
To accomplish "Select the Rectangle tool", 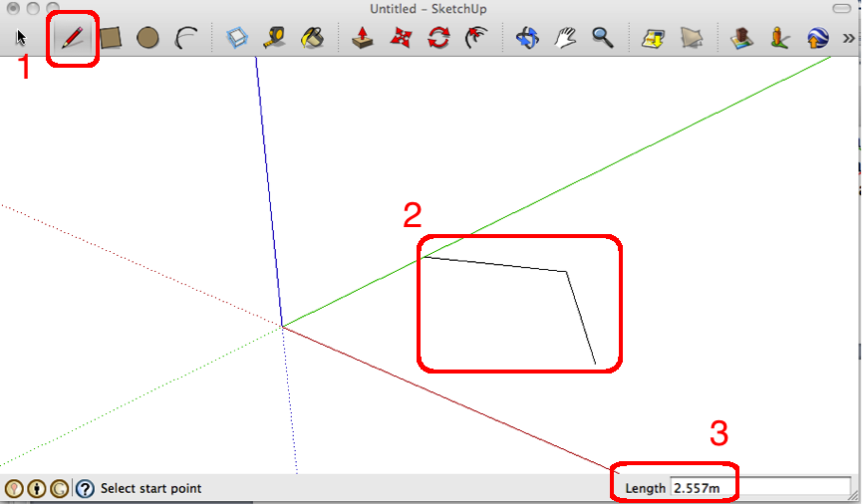I will pyautogui.click(x=110, y=39).
